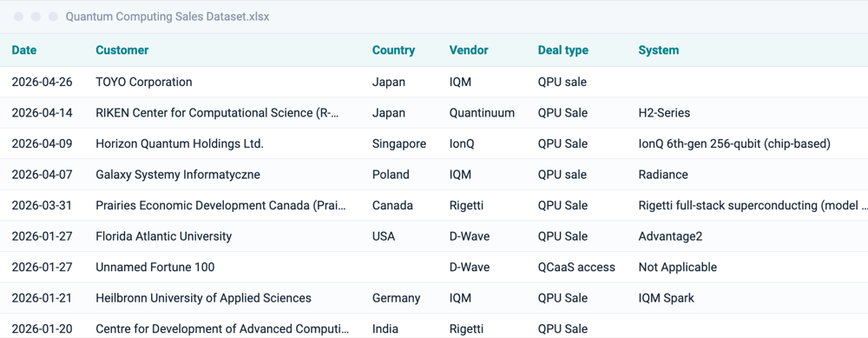Select the Germany country cell
The height and width of the screenshot is (338, 868).
click(396, 299)
